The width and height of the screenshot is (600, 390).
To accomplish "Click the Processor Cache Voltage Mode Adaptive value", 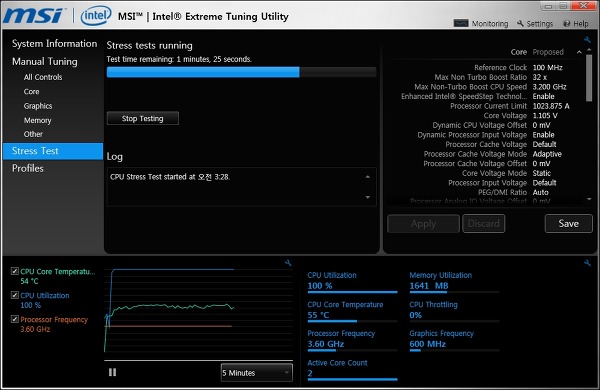I will 547,154.
